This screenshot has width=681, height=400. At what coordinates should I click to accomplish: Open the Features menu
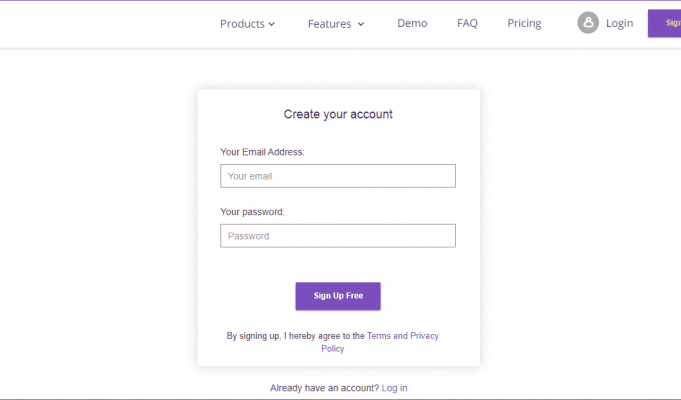click(336, 23)
